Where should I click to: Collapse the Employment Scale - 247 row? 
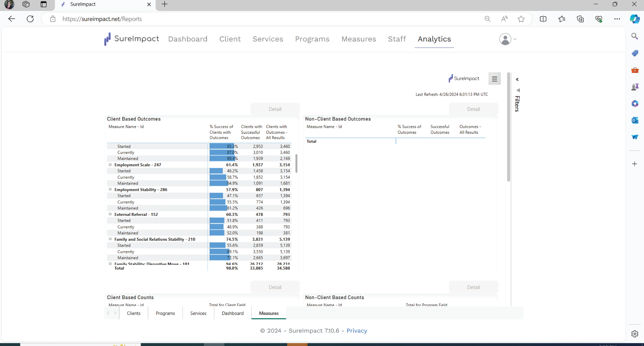click(x=110, y=165)
